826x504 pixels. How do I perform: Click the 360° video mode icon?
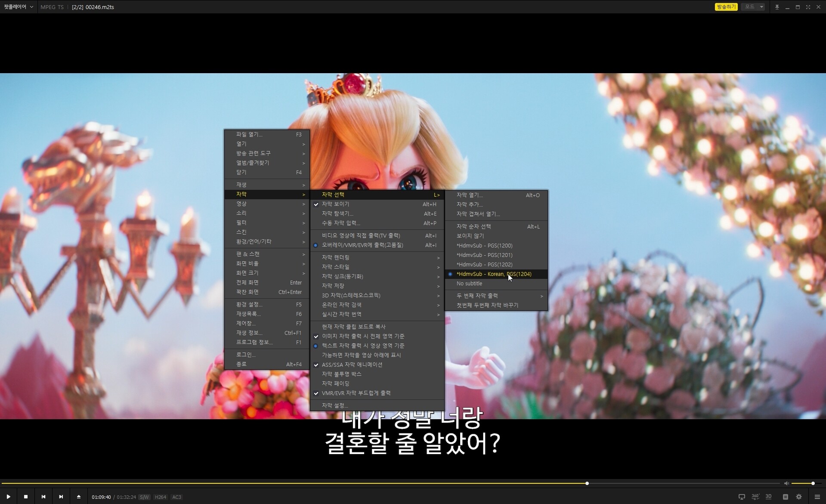755,497
